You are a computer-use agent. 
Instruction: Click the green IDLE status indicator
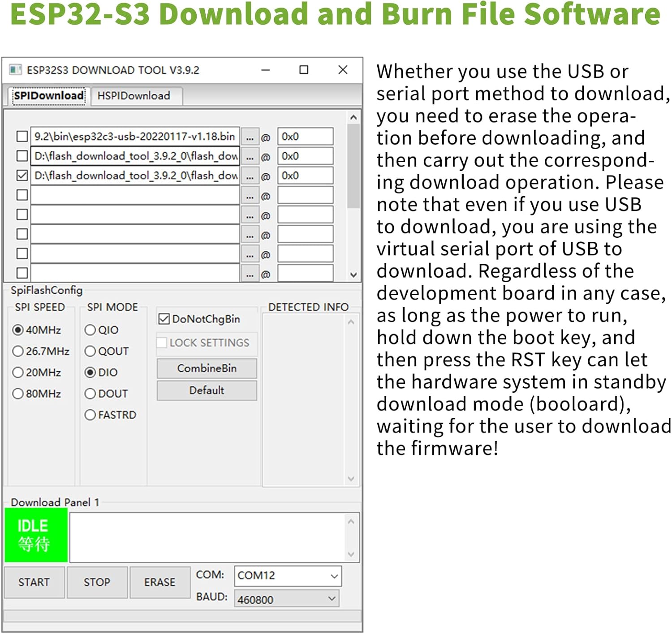[x=36, y=535]
